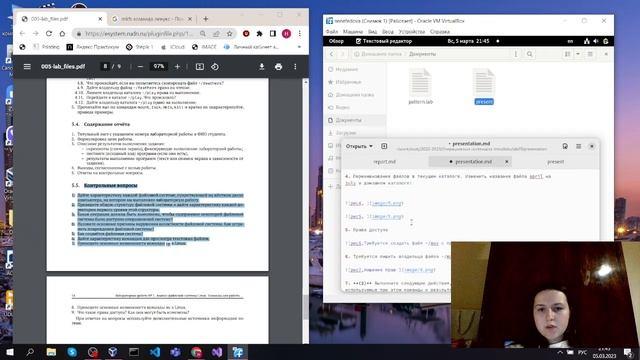Open the Chrome extensions puzzle icon
This screenshot has width=640, height=360.
[259, 33]
